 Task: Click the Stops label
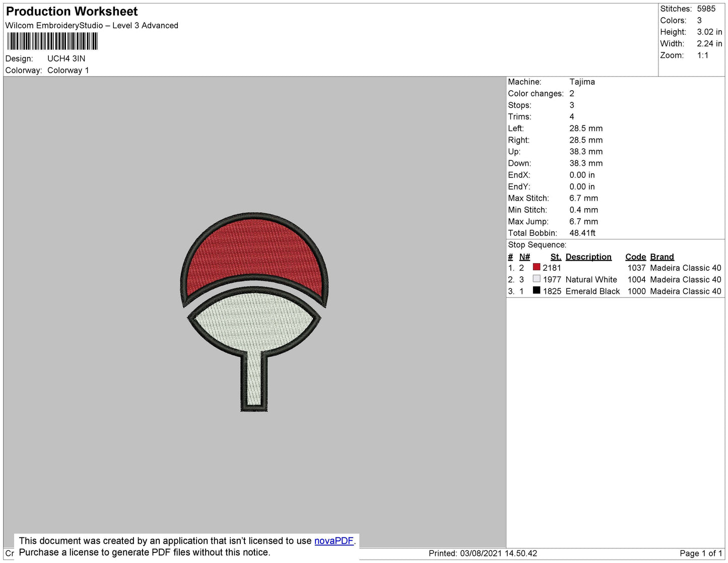click(x=519, y=105)
